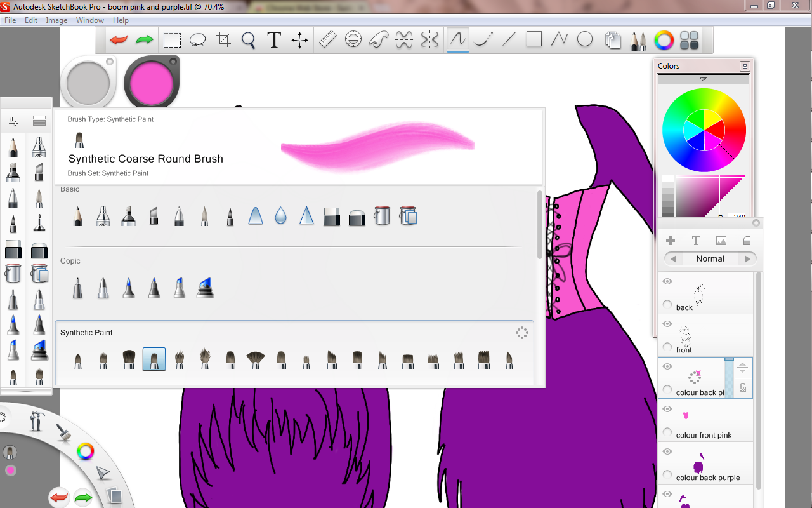Select the Text tool in the top toolbar
The width and height of the screenshot is (812, 508).
pos(274,41)
